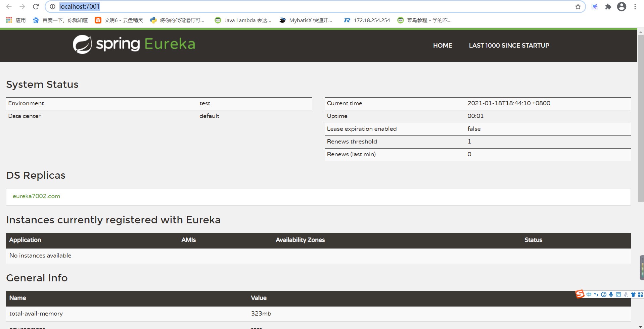Open the Sogou toolbox grid icon
This screenshot has height=329, width=644.
click(x=640, y=294)
